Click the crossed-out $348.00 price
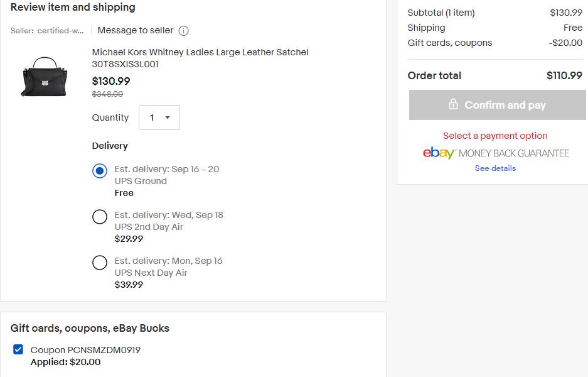 click(x=107, y=94)
